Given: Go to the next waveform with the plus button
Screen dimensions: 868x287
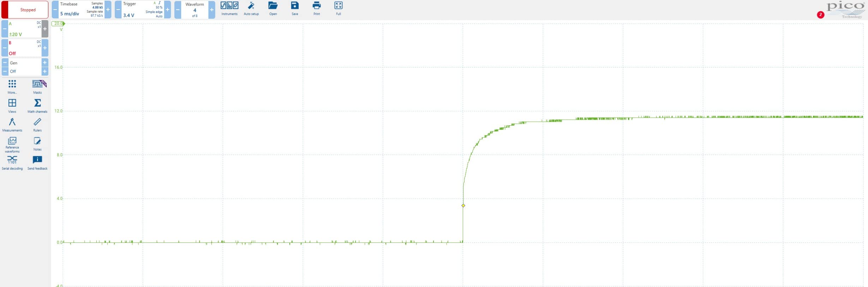Looking at the screenshot, I should [x=212, y=10].
